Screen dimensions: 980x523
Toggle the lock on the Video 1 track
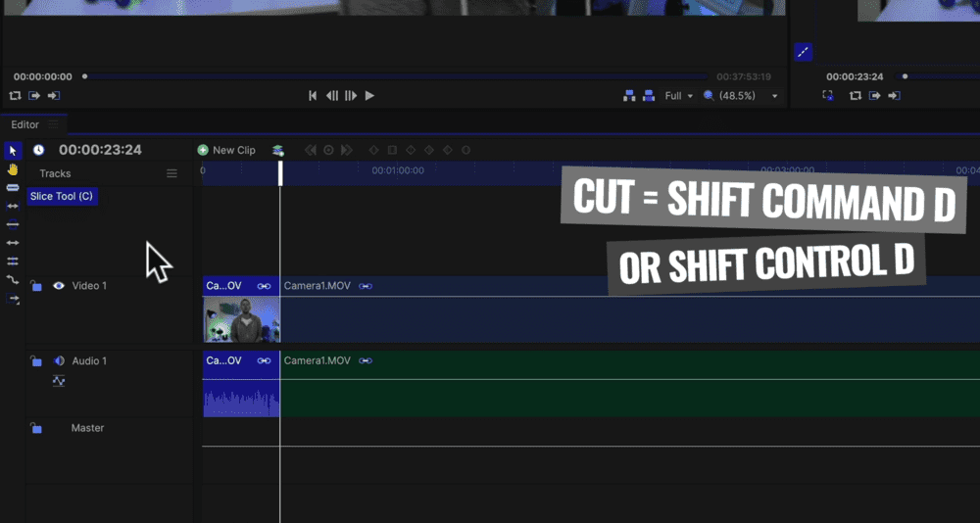[36, 286]
